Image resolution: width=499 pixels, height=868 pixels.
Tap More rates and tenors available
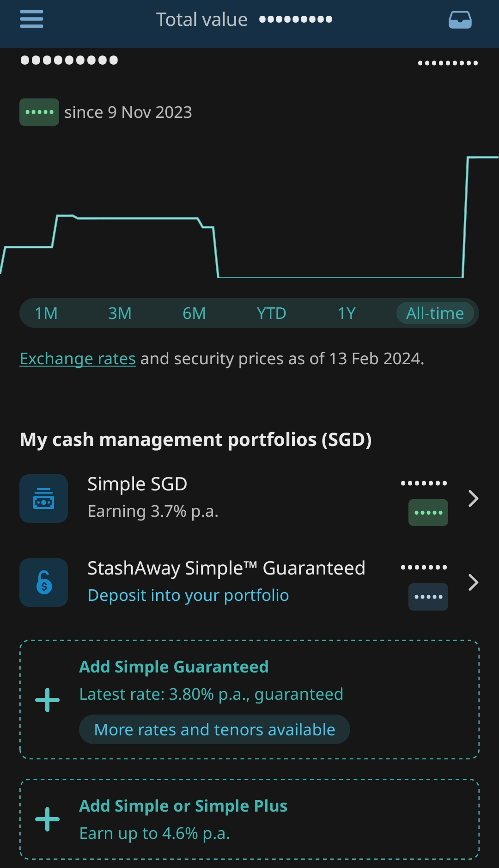pos(214,729)
